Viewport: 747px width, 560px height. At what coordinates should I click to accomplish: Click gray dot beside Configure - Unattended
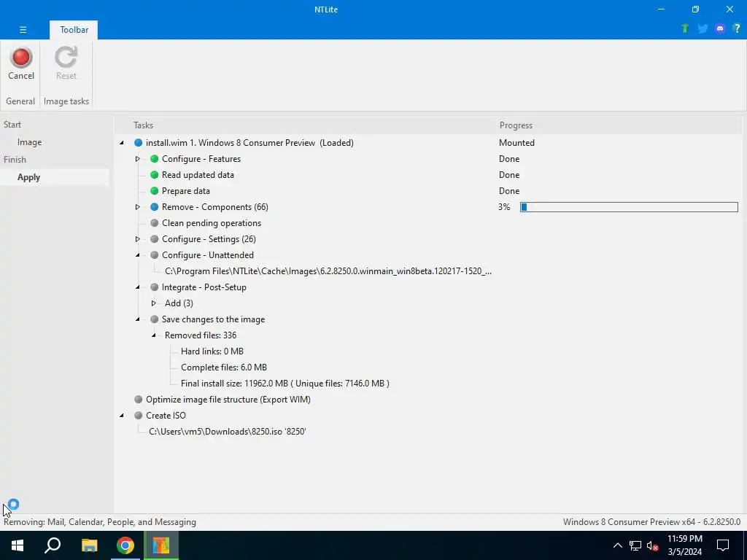pos(154,255)
